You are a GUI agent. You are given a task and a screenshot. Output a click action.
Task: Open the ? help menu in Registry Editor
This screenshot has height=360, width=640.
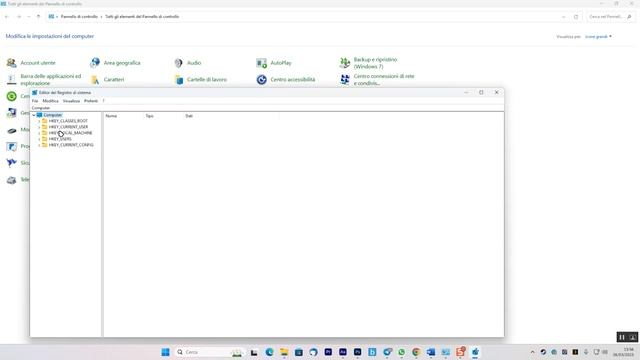(103, 101)
